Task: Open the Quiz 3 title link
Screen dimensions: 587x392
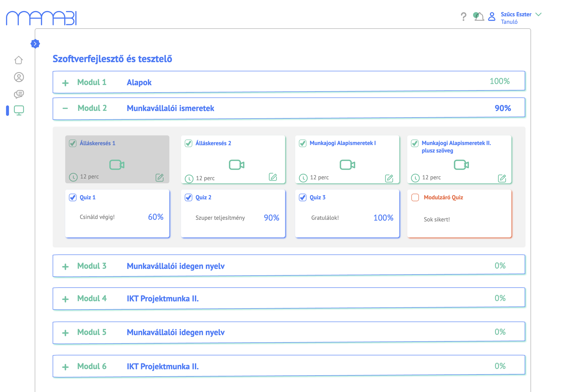Action: tap(317, 197)
